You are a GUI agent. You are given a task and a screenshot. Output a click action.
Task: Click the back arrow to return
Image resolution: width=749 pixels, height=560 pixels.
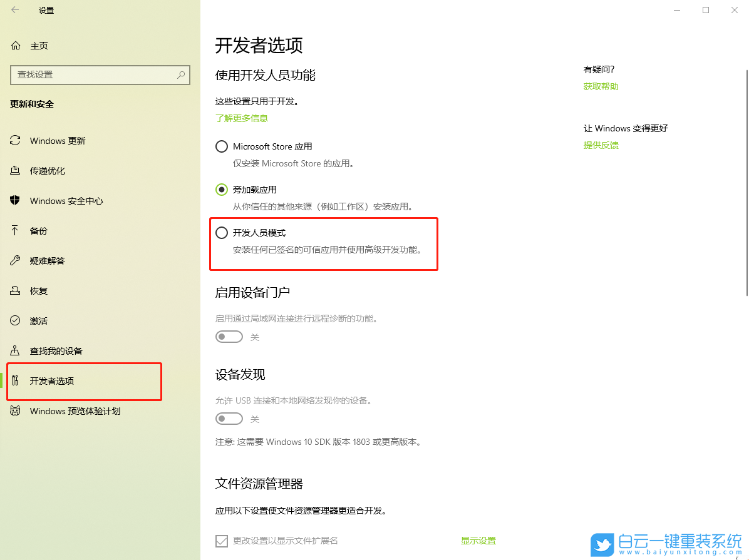point(14,10)
